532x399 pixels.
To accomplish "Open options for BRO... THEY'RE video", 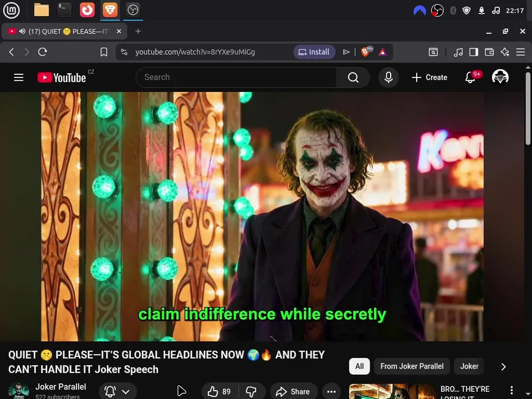I will pos(511,390).
